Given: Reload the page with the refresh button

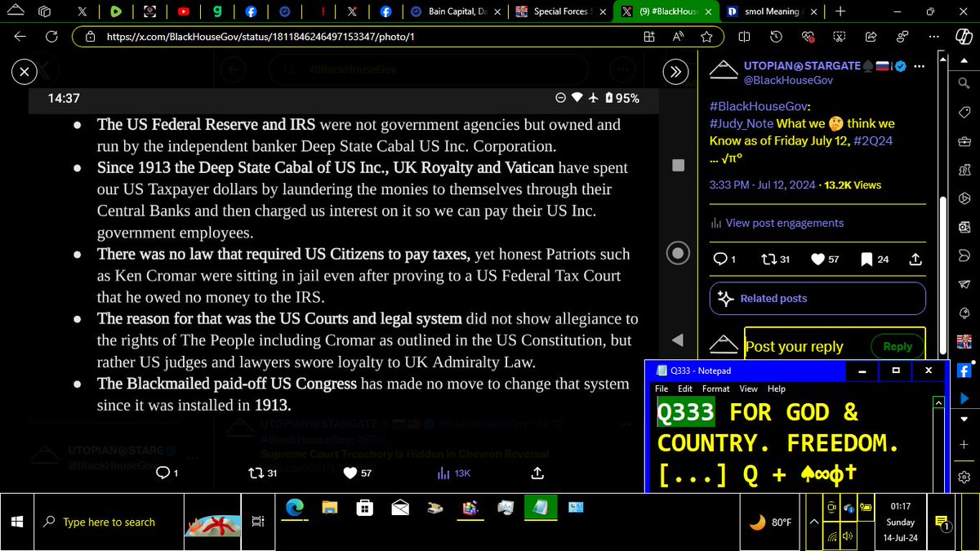Looking at the screenshot, I should [51, 37].
